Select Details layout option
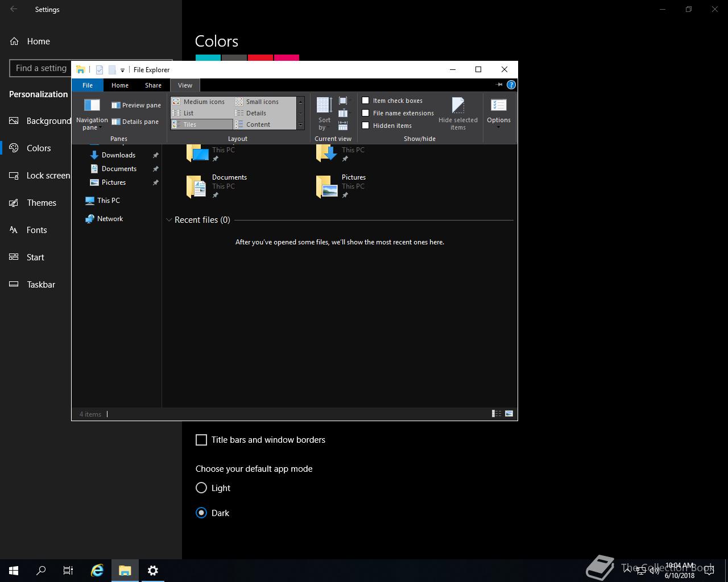728x582 pixels. point(264,113)
